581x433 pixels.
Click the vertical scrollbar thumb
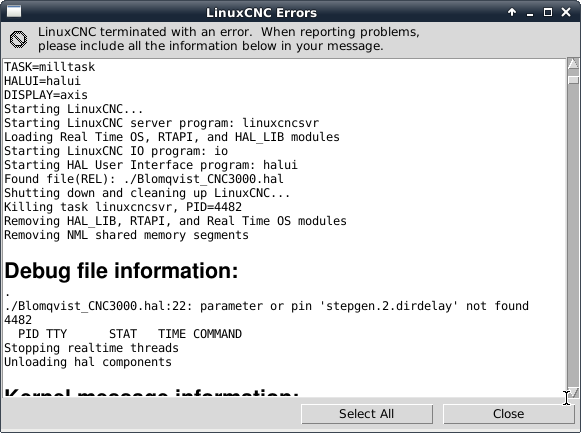click(573, 80)
